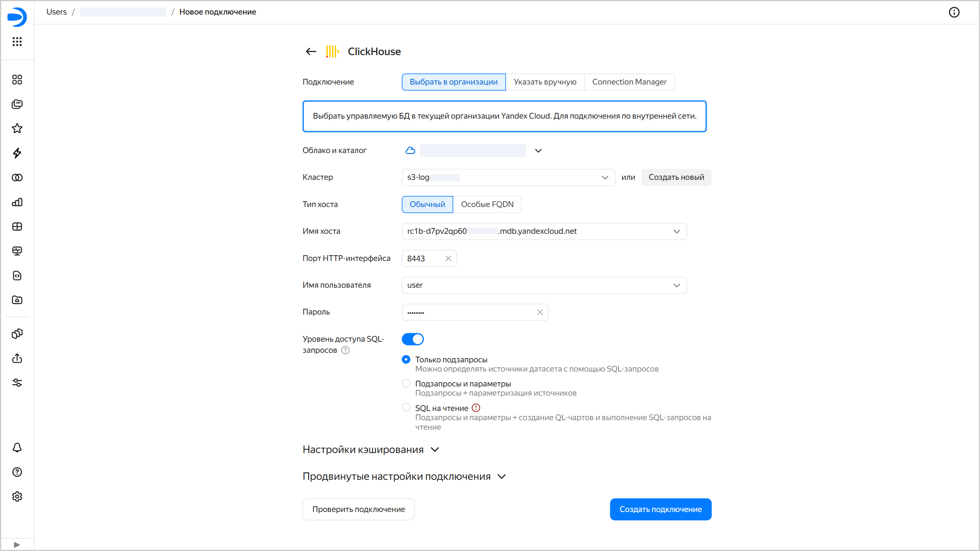The height and width of the screenshot is (551, 980).
Task: Open the Кластер dropdown
Action: (508, 178)
